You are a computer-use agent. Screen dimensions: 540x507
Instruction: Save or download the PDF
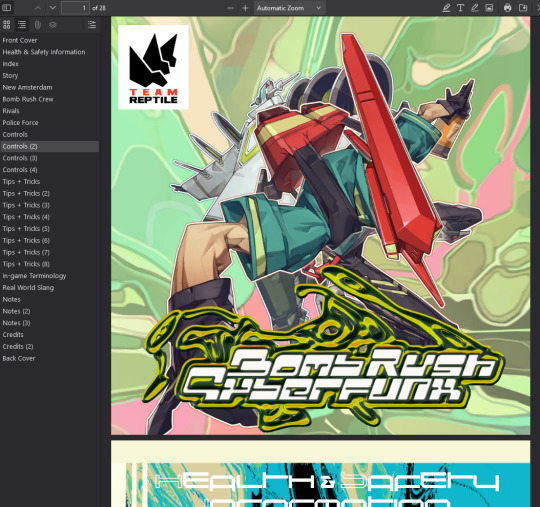[523, 8]
